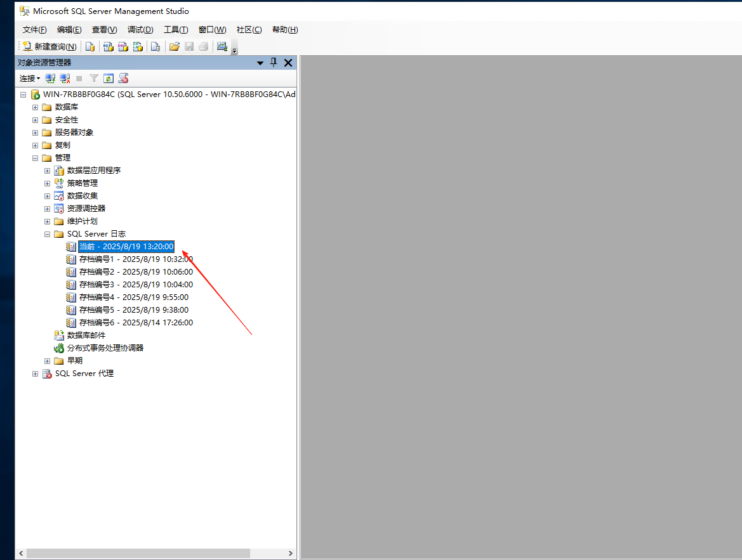The width and height of the screenshot is (742, 560).
Task: Click the SQL Server 代理 agent icon
Action: click(47, 374)
